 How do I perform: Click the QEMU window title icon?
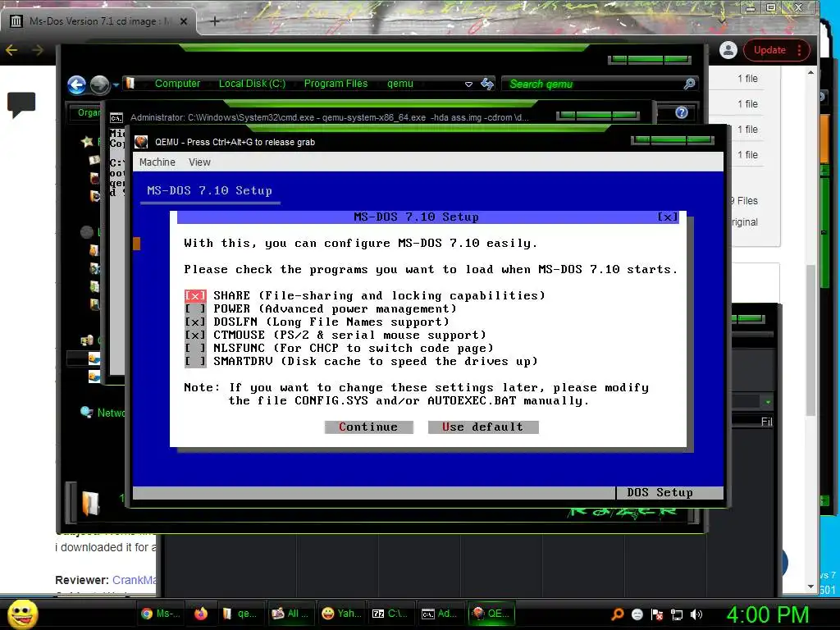click(x=141, y=142)
